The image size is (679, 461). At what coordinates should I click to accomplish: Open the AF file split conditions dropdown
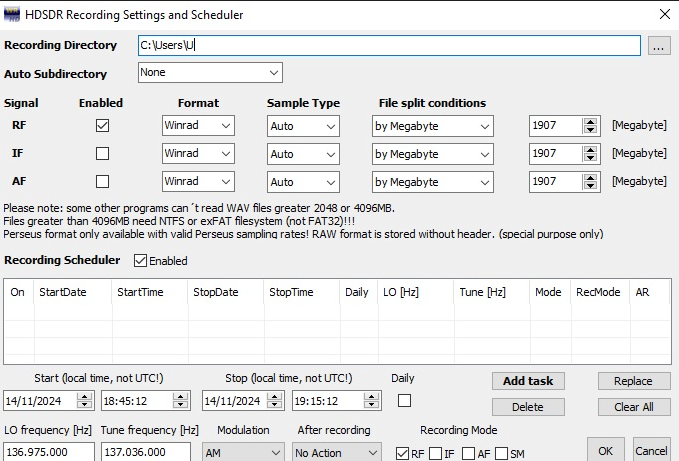pos(433,182)
